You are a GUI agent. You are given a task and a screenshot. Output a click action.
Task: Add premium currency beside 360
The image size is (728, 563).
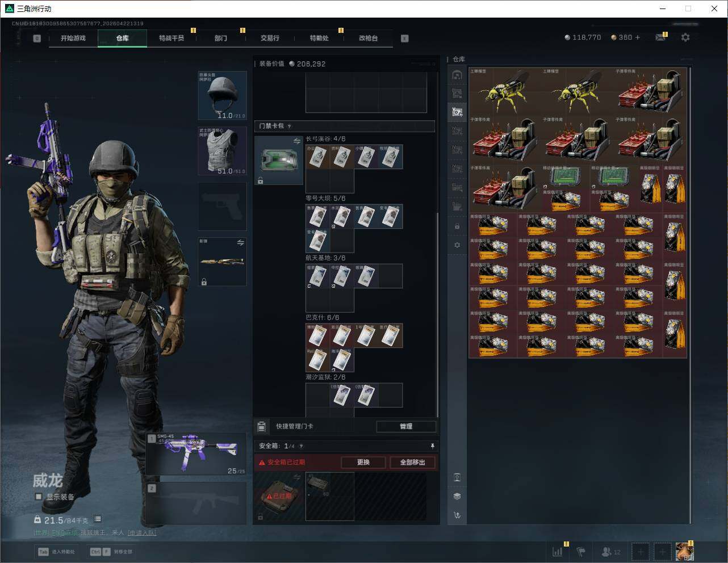638,37
